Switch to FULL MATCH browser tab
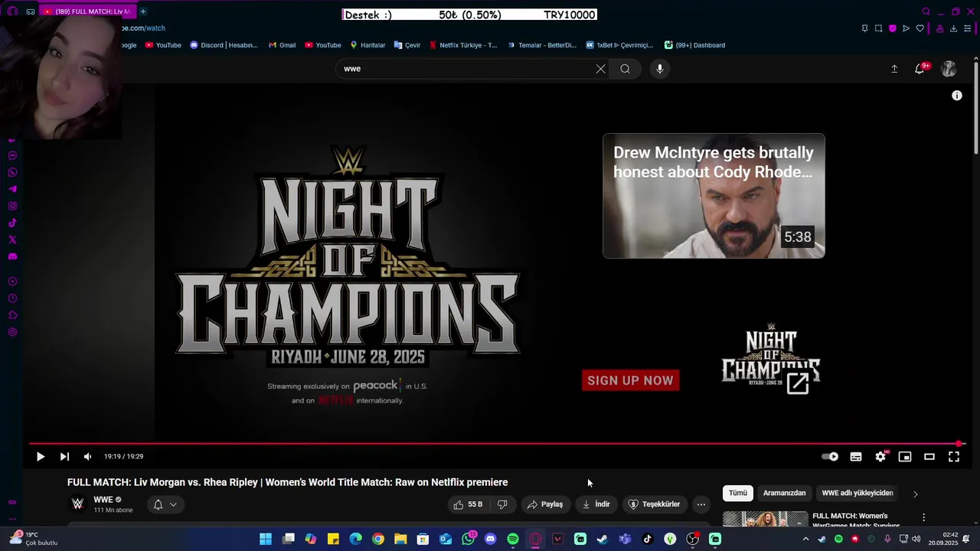The width and height of the screenshot is (980, 551). [x=87, y=11]
